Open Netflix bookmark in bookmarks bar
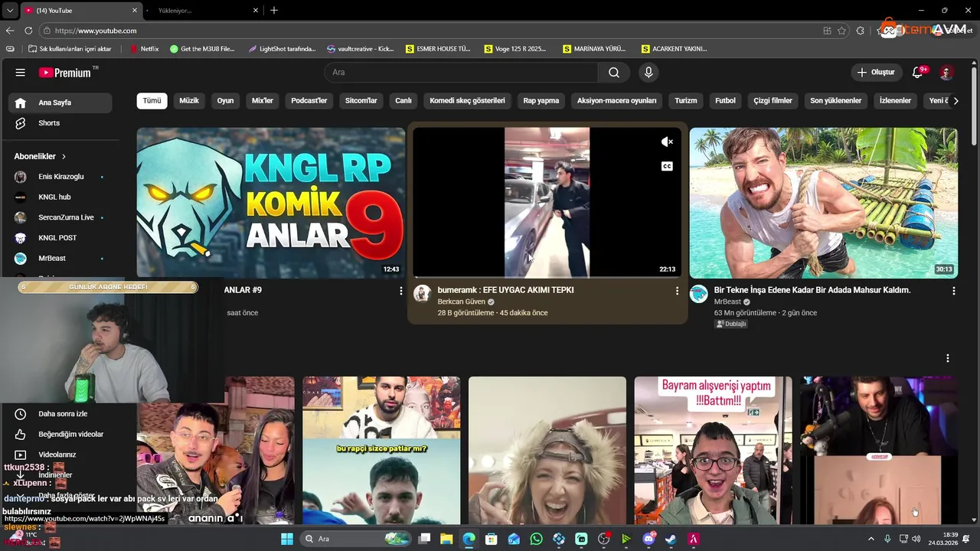The image size is (980, 551). click(144, 49)
